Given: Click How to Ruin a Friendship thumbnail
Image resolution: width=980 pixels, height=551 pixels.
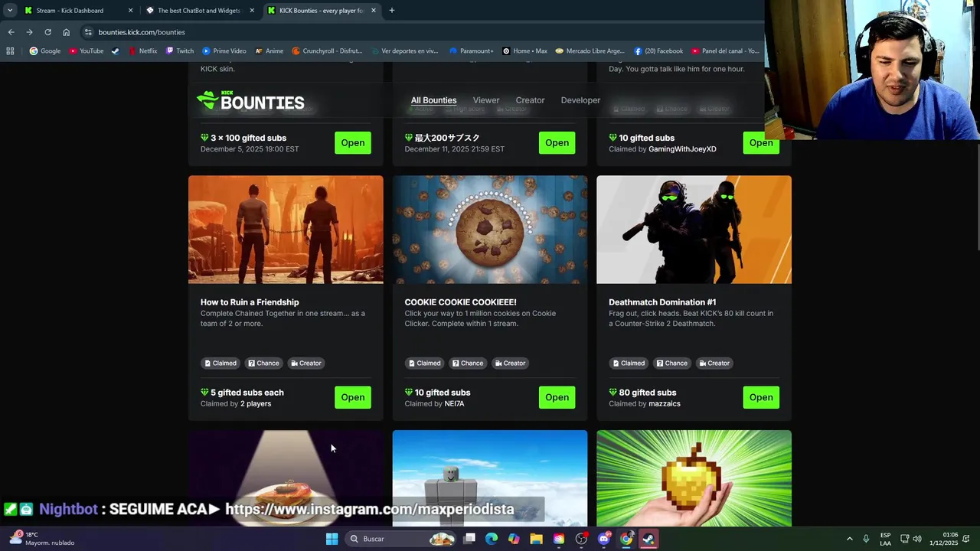Looking at the screenshot, I should click(x=286, y=230).
